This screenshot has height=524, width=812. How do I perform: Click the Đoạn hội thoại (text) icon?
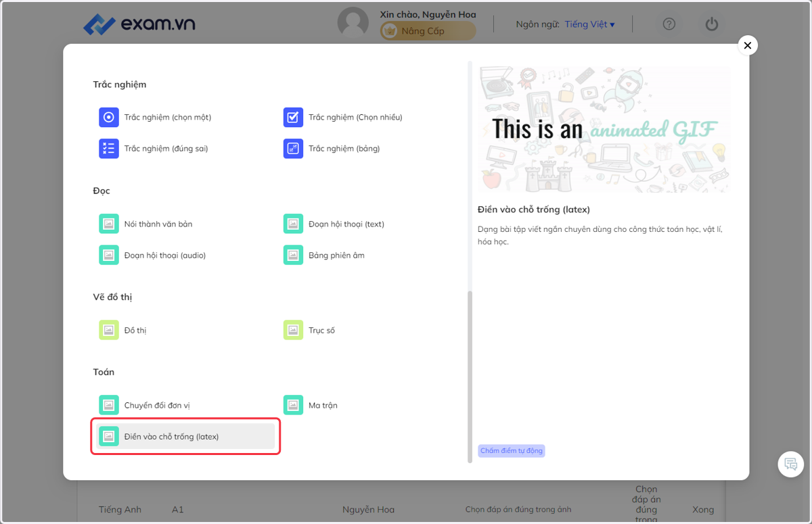(293, 224)
